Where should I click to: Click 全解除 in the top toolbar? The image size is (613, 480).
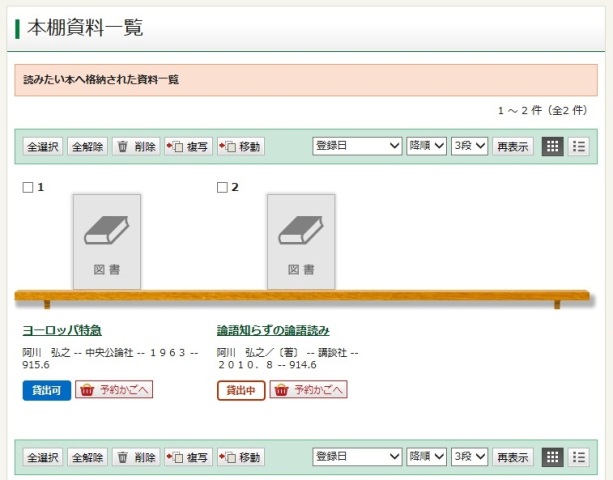[x=87, y=147]
